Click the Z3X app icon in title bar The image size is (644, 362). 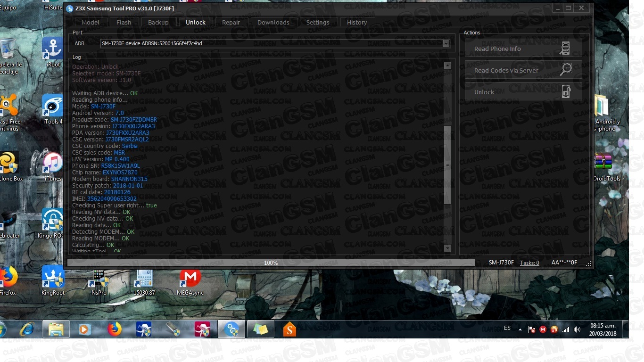click(70, 8)
